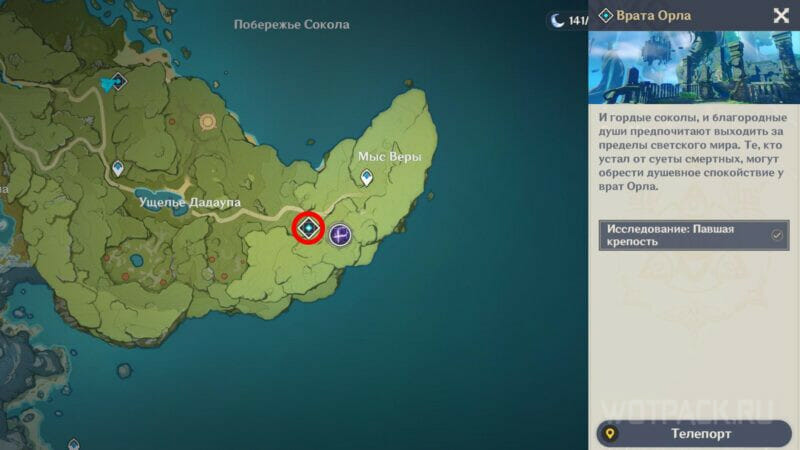Click the diamond icon beside Врата Орла title
Viewport: 800px width, 450px height.
point(606,16)
